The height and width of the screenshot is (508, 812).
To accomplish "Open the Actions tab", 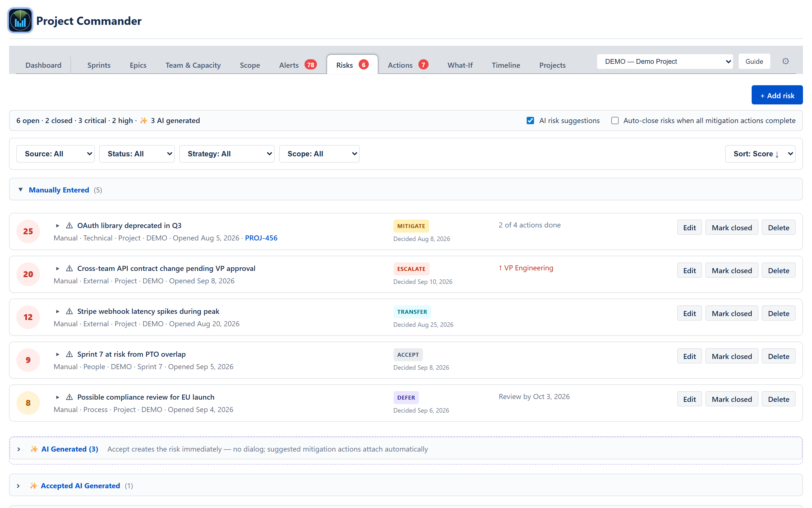I will [x=407, y=65].
